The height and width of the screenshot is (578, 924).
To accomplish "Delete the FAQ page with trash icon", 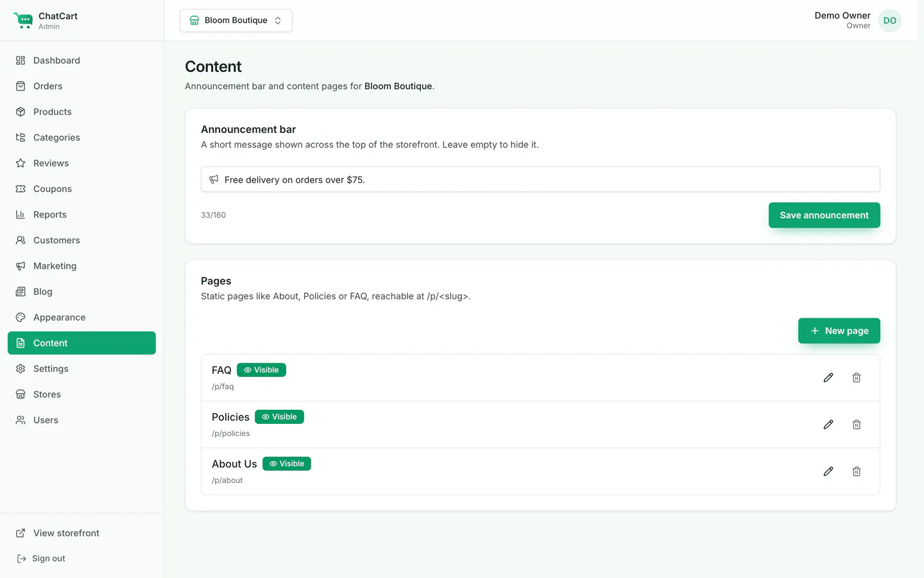I will (x=857, y=378).
